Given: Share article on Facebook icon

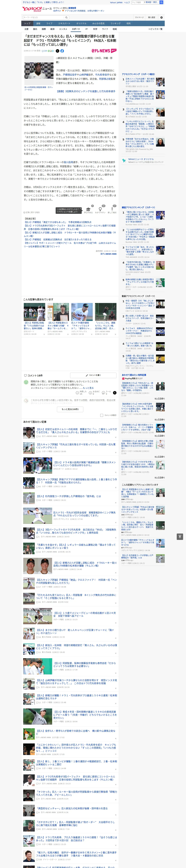Looking at the screenshot, I should [62, 51].
